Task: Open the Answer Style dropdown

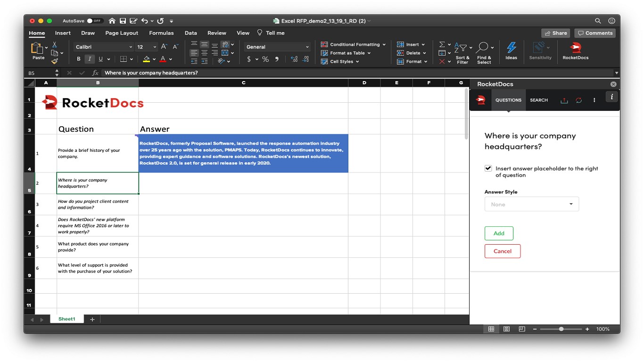Action: click(531, 204)
